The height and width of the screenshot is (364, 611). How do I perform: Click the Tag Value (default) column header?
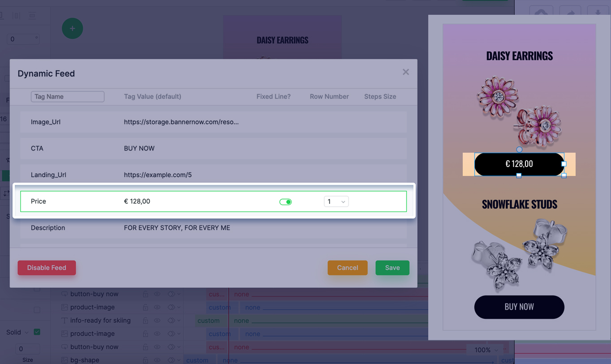(152, 97)
